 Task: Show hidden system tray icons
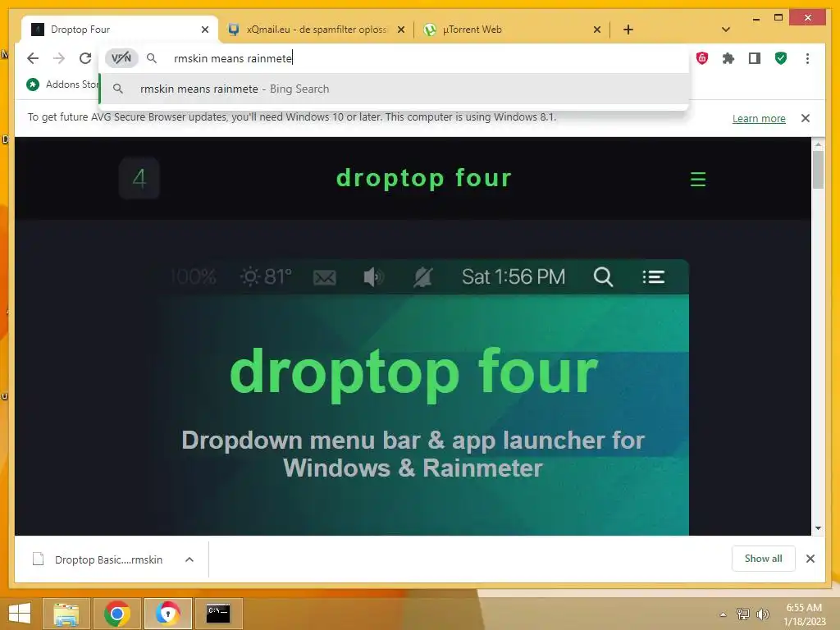(x=724, y=614)
